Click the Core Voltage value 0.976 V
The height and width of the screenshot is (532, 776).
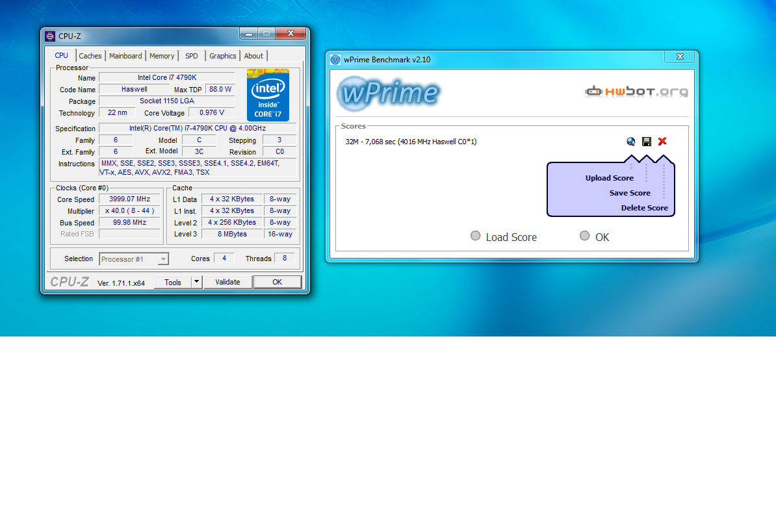pyautogui.click(x=212, y=113)
